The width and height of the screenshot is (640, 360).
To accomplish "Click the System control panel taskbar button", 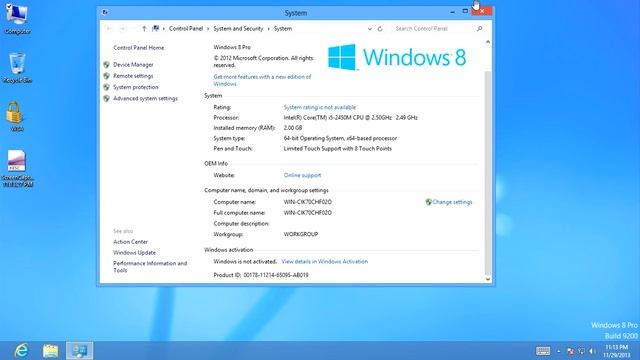I will (80, 351).
